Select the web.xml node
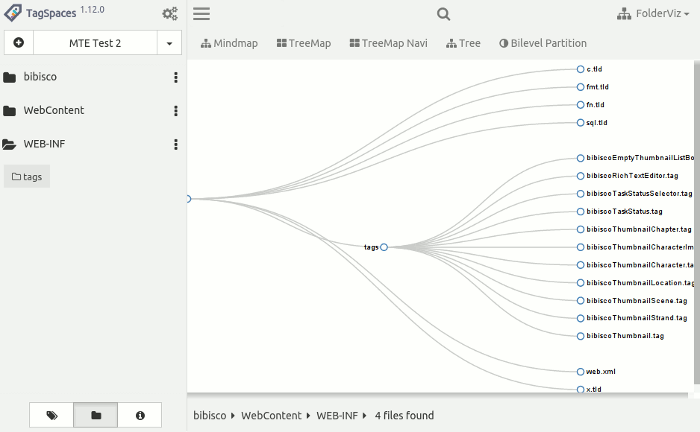Screen dimensions: 700x432 pyautogui.click(x=596, y=372)
